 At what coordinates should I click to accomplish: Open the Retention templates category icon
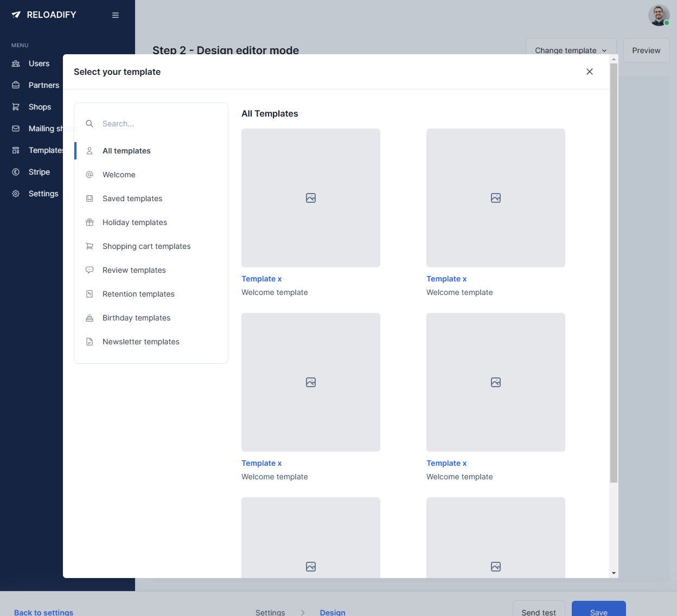coord(90,294)
